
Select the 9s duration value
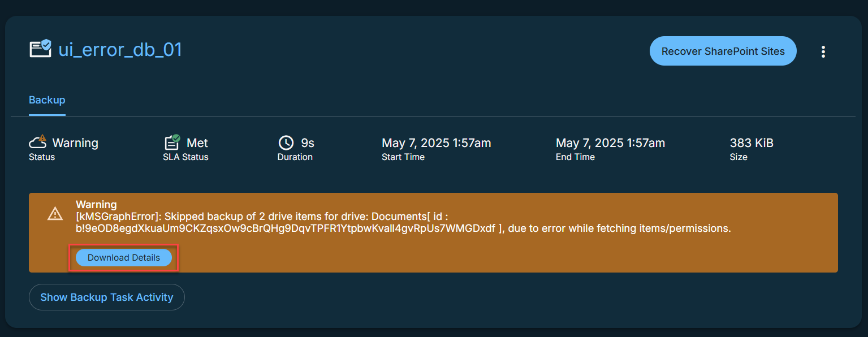307,143
